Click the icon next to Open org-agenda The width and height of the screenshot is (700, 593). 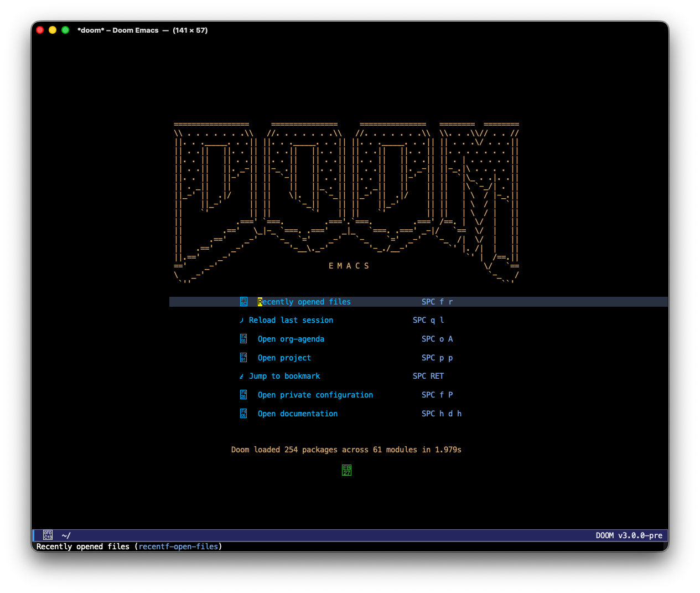[243, 339]
